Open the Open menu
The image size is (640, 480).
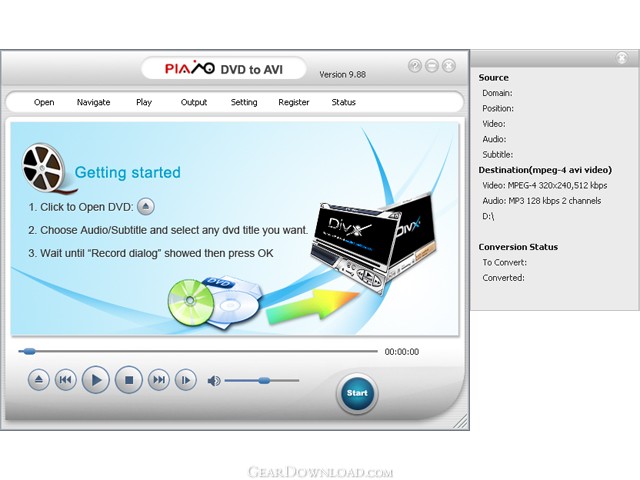(x=44, y=102)
